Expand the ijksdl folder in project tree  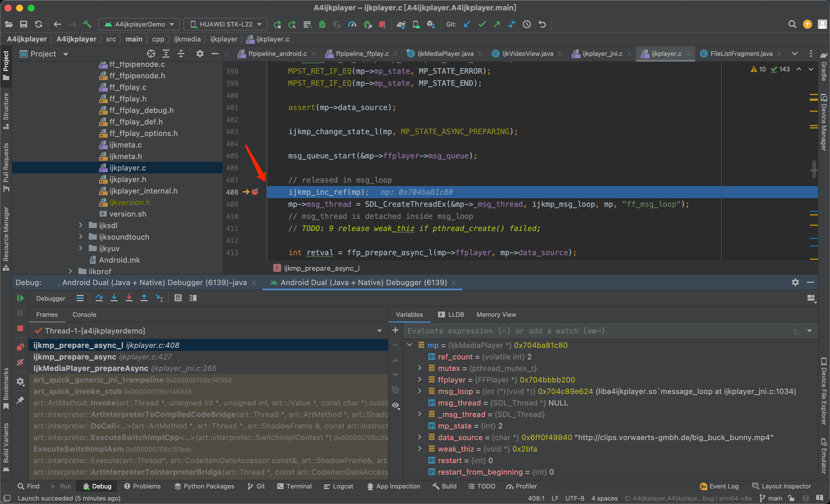80,225
